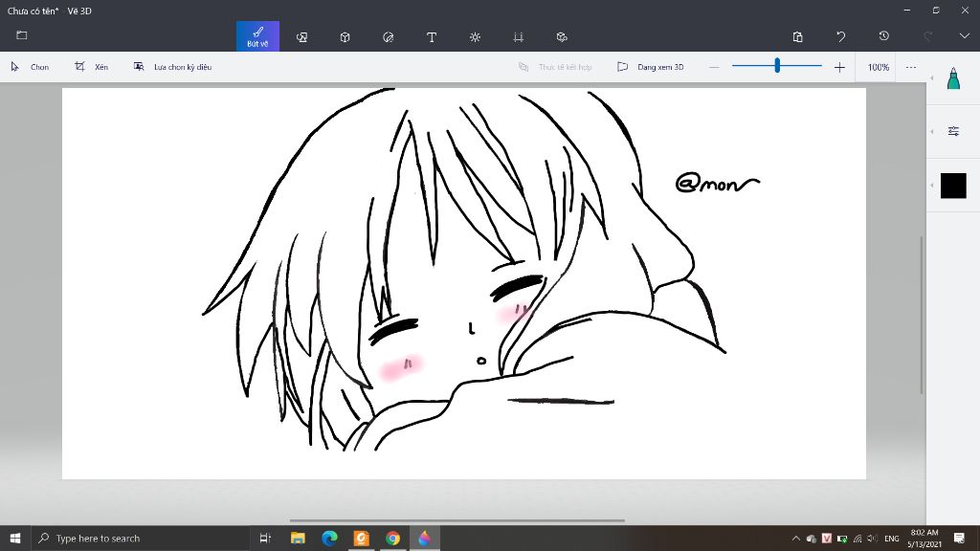Open the Canvas crop-frame tool
980x551 pixels.
click(x=518, y=37)
